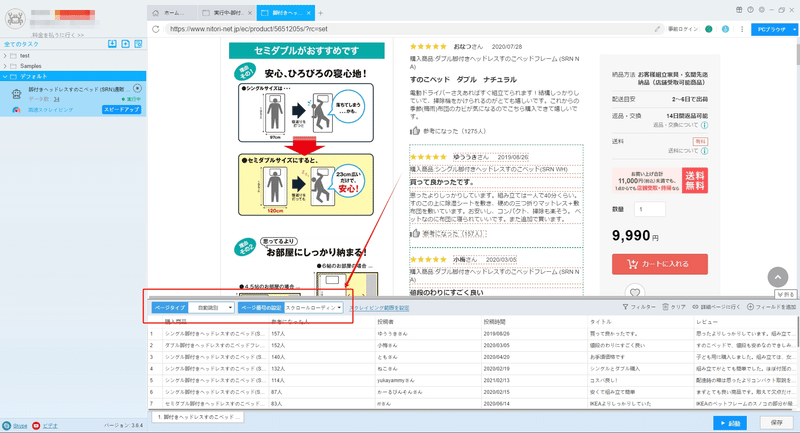Click the スピードアップ button
800x433 pixels.
click(x=121, y=110)
